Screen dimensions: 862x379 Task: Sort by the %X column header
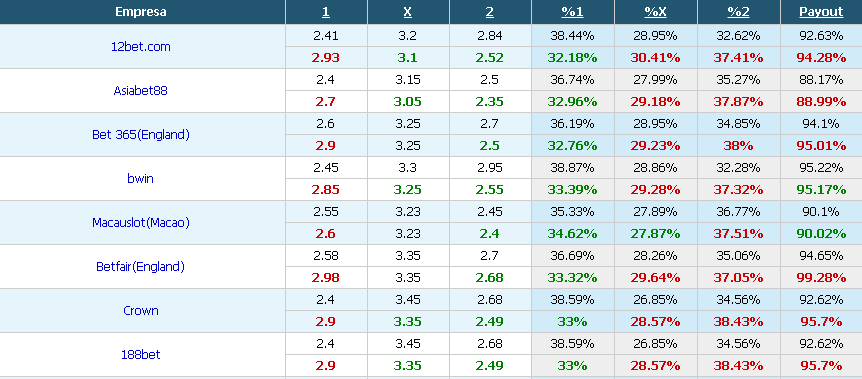pyautogui.click(x=655, y=12)
